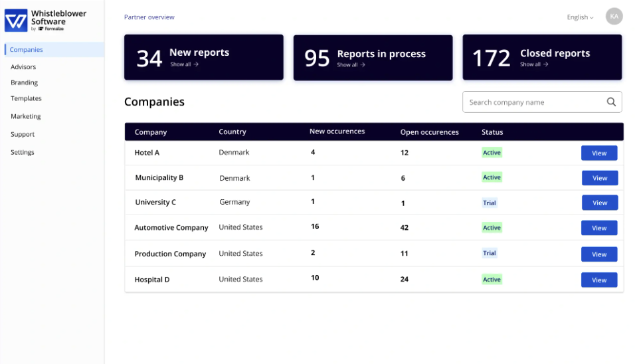Image resolution: width=635 pixels, height=364 pixels.
Task: Open the KA user avatar
Action: tap(614, 17)
